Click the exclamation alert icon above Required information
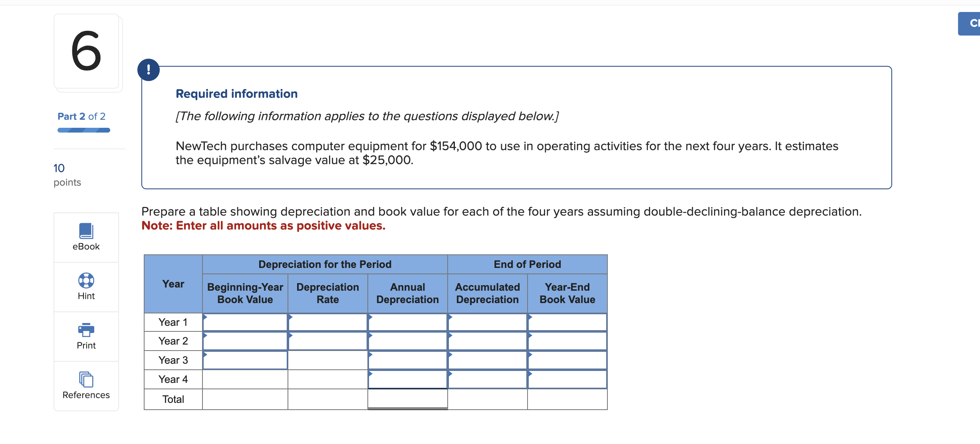Viewport: 980px width, 444px height. click(149, 69)
